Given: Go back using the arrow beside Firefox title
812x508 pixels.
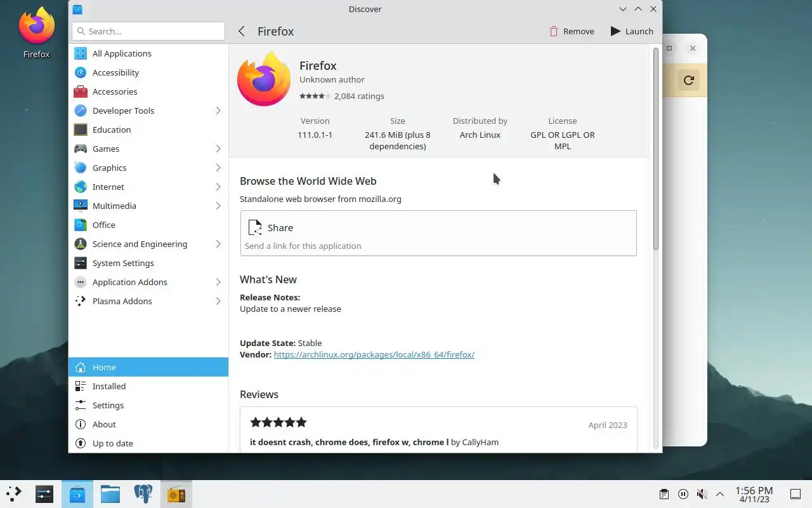Looking at the screenshot, I should pyautogui.click(x=242, y=31).
